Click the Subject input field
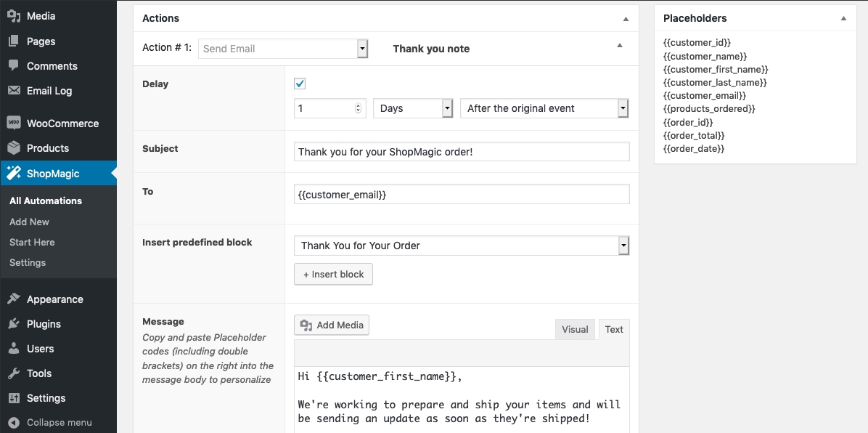 point(462,151)
